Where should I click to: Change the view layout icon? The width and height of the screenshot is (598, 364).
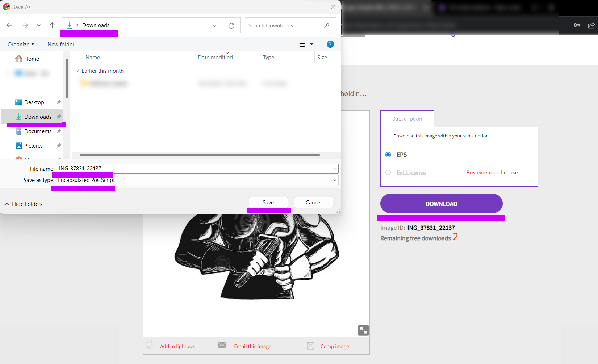[x=302, y=45]
